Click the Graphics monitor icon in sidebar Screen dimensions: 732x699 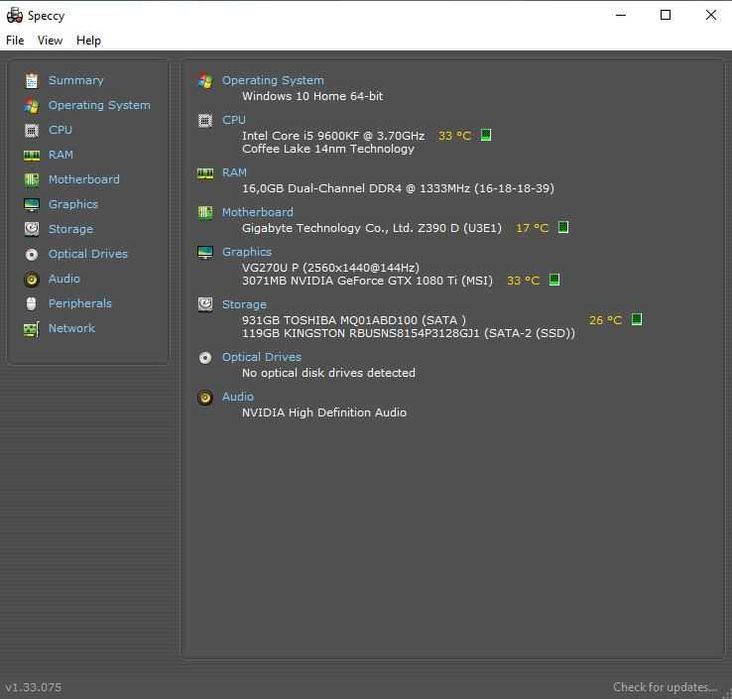click(x=32, y=205)
